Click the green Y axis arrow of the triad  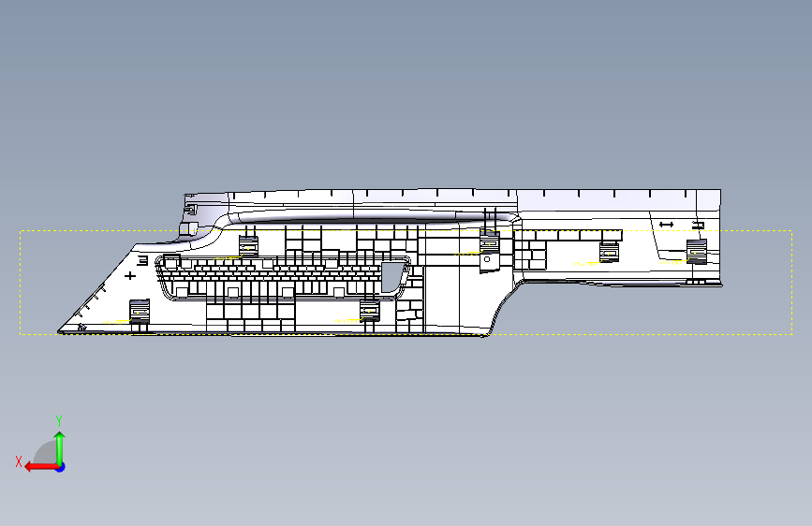[60, 447]
